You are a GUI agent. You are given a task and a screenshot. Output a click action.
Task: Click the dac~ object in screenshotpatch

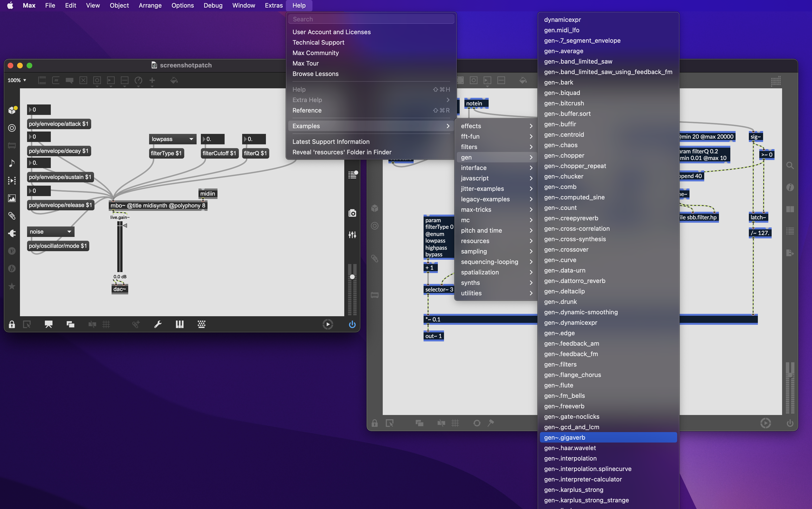click(120, 289)
